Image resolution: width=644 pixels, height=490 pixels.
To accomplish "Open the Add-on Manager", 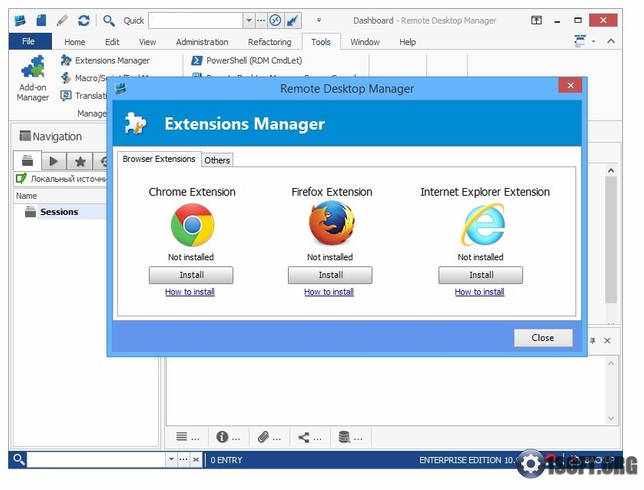I will click(x=32, y=79).
